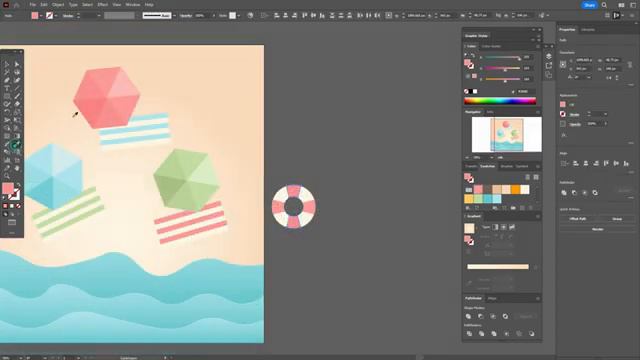Click Horizontal Align Left in Properties Align section
The width and height of the screenshot is (640, 360).
click(576, 164)
